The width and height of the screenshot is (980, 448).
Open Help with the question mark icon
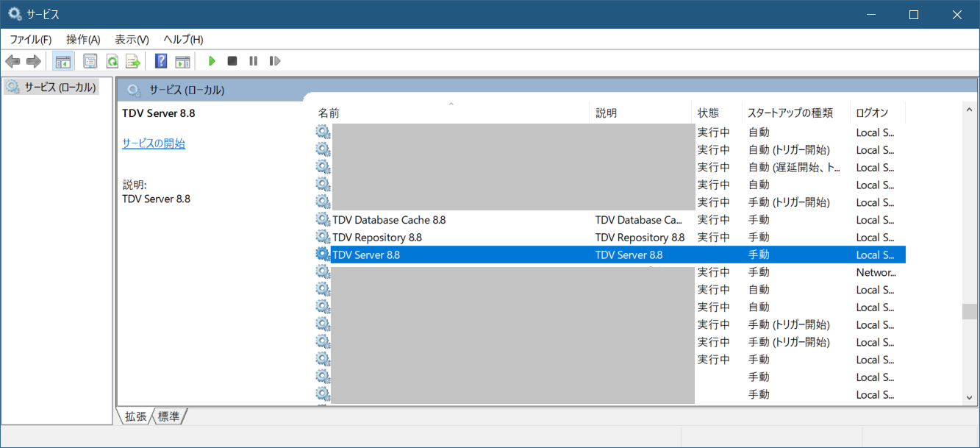(162, 61)
